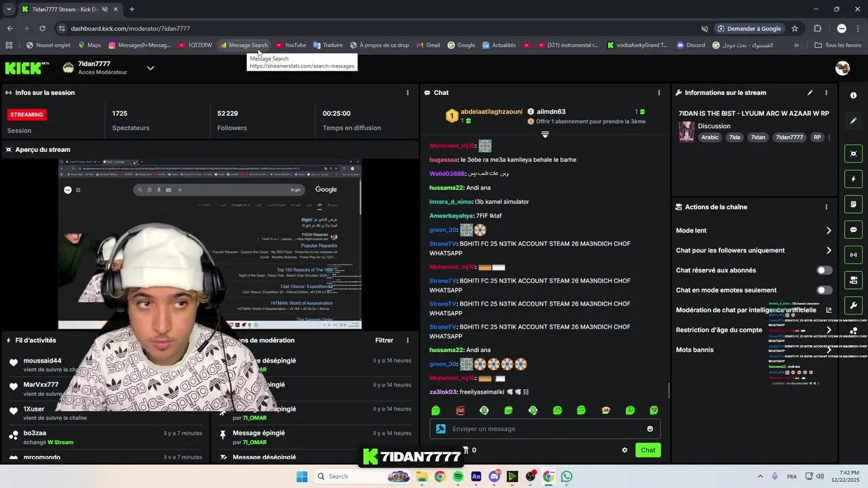Show more bookmarks chevron
This screenshot has height=488, width=868.
(796, 45)
